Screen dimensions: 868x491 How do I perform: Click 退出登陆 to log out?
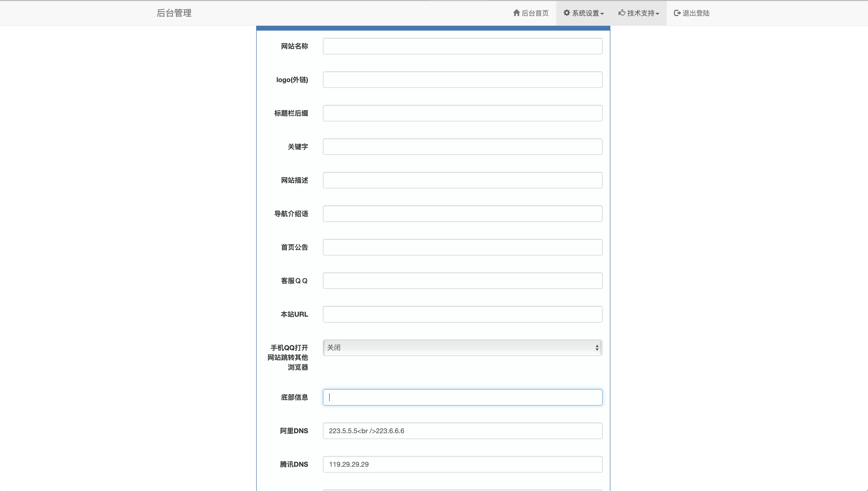692,13
